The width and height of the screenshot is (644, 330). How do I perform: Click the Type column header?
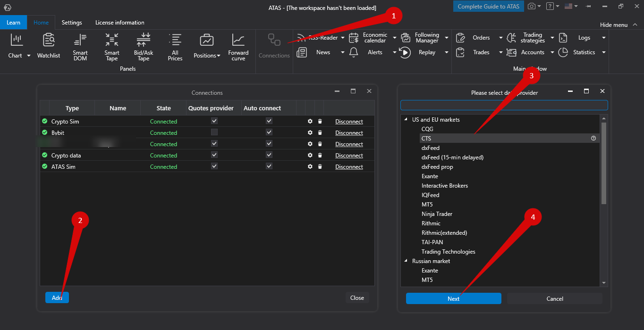pyautogui.click(x=72, y=108)
